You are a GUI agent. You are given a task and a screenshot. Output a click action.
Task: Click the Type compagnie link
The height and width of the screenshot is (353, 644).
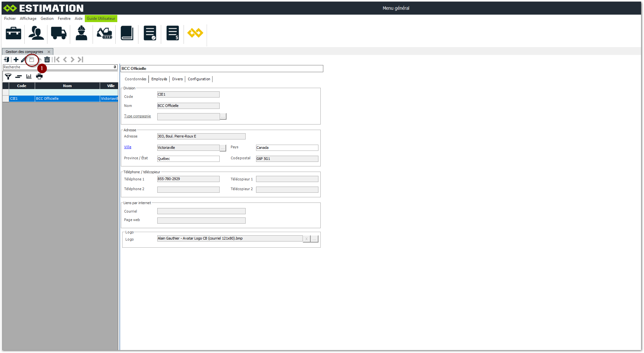click(137, 116)
